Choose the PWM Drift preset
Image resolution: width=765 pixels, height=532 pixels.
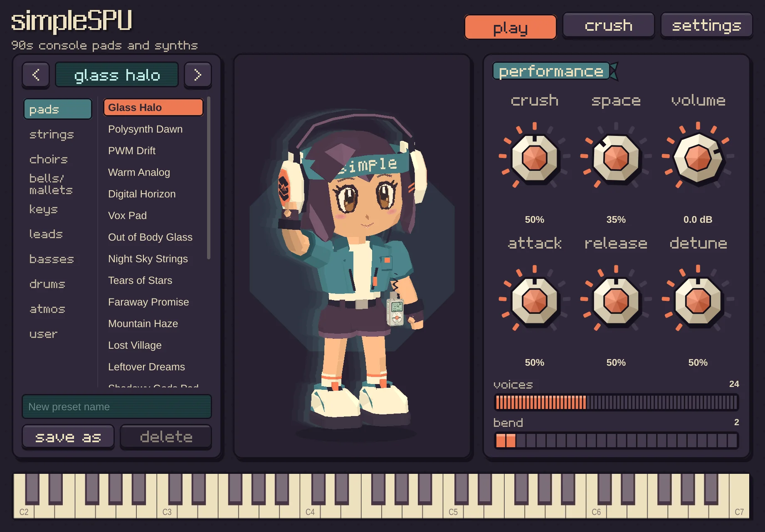tap(153, 150)
